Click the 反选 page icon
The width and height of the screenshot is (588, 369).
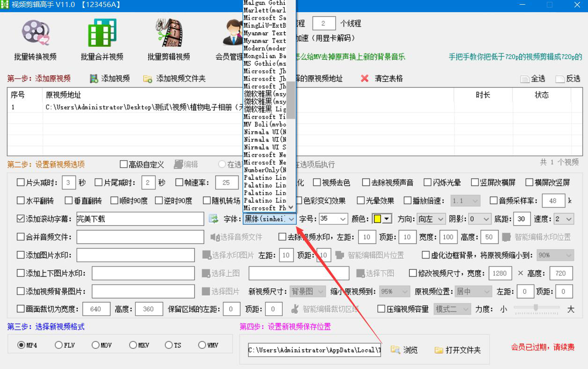coord(560,79)
